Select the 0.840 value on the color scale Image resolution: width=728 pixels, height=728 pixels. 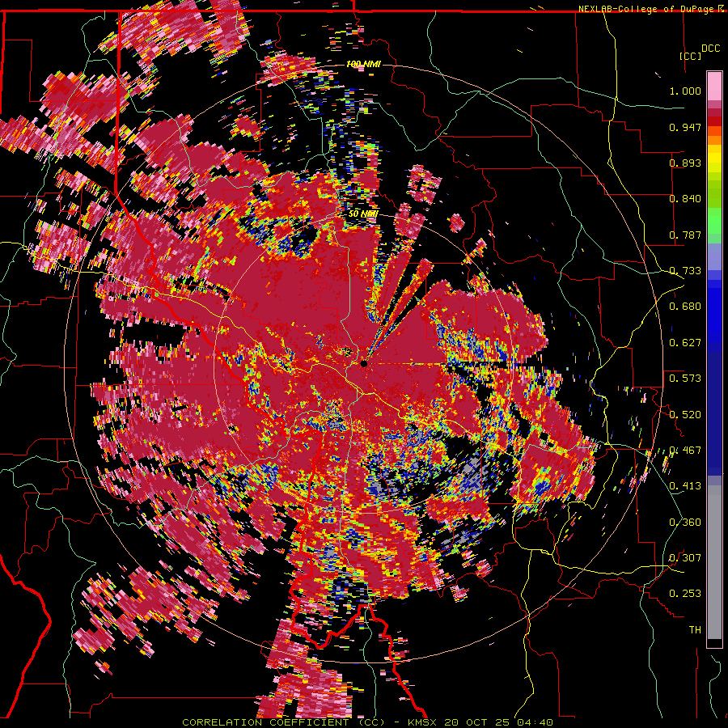[x=685, y=199]
